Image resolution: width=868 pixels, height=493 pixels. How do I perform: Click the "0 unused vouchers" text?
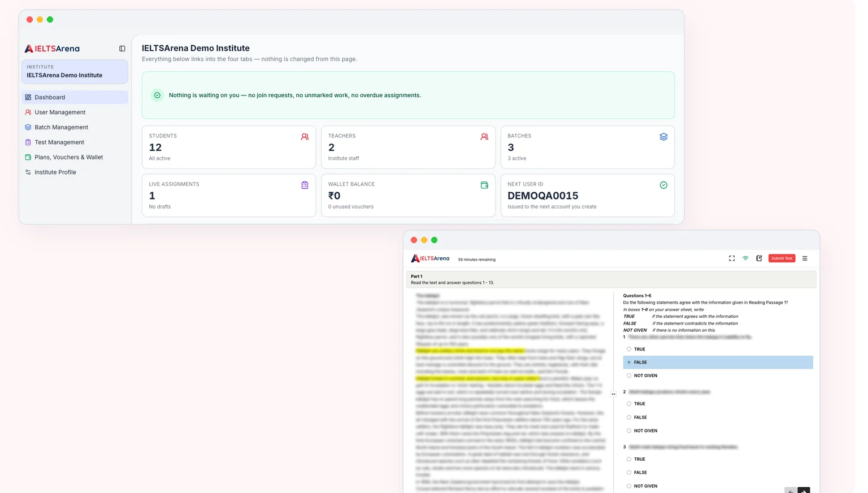(351, 207)
